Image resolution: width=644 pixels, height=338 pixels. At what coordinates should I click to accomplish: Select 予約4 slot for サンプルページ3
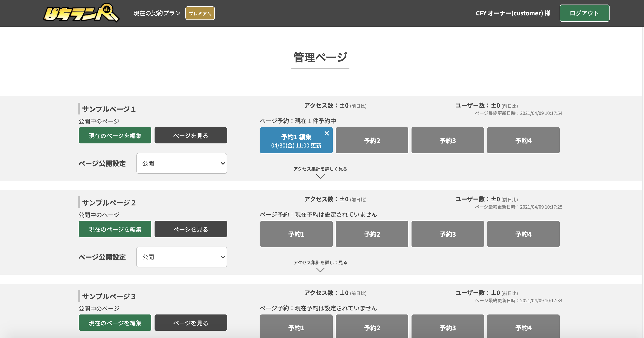[523, 328]
